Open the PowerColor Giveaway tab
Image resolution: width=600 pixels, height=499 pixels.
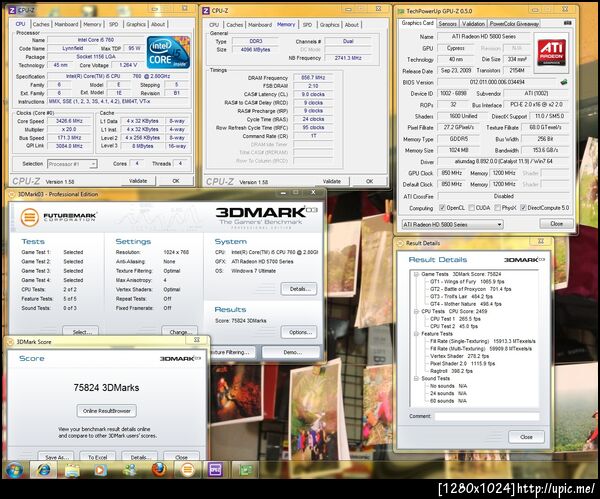[514, 24]
